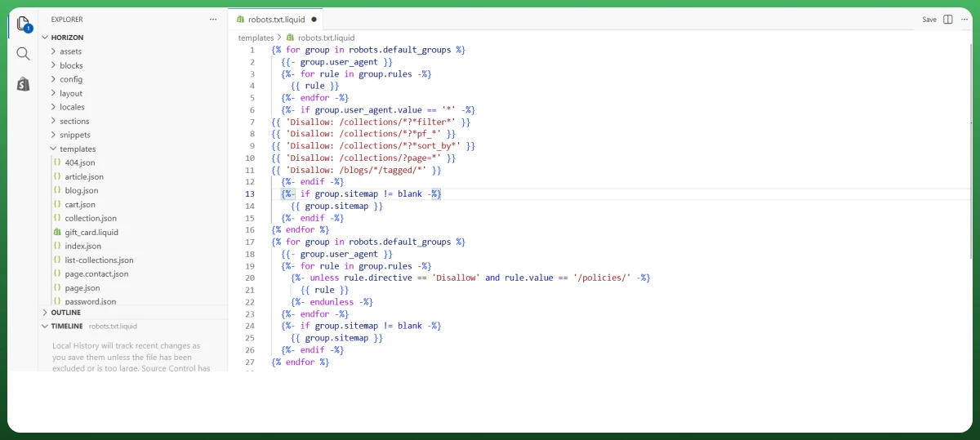
Task: Open gift_card.liquid file
Action: 91,232
